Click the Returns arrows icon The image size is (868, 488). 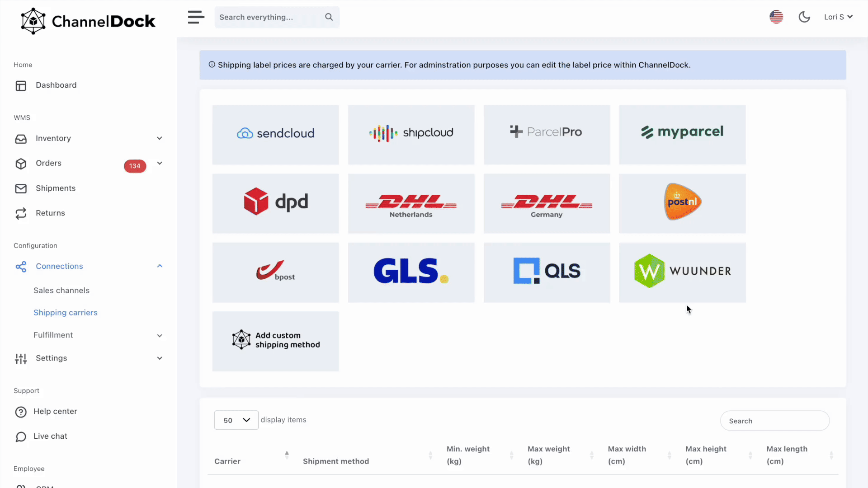(x=21, y=213)
